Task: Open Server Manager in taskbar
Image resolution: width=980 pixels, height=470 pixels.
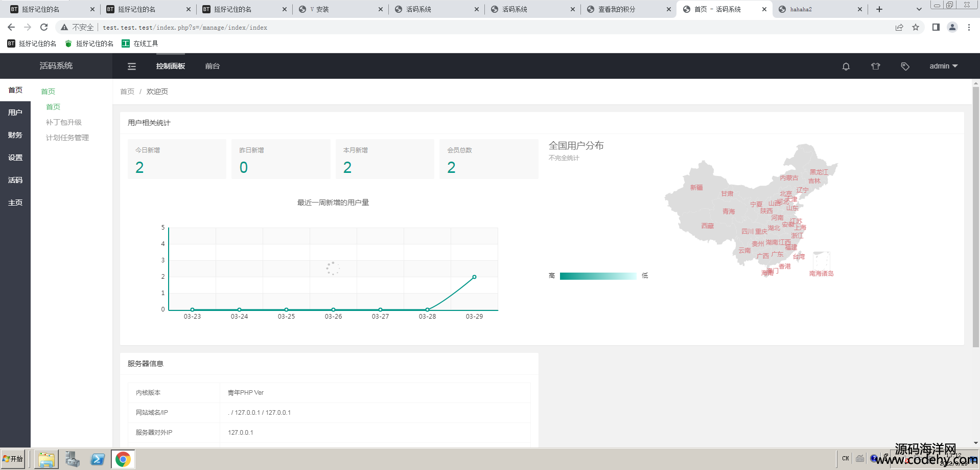Action: coord(72,459)
